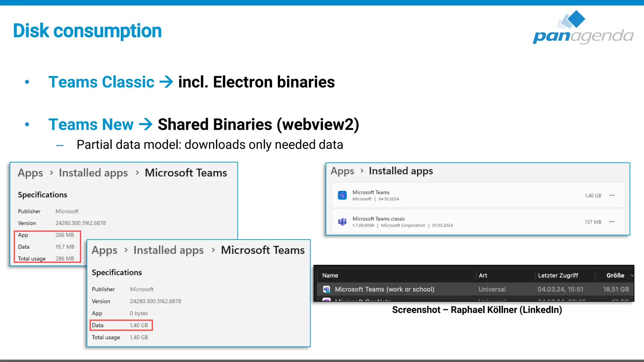Click the panagenda logo
The width and height of the screenshot is (644, 362).
point(583,27)
